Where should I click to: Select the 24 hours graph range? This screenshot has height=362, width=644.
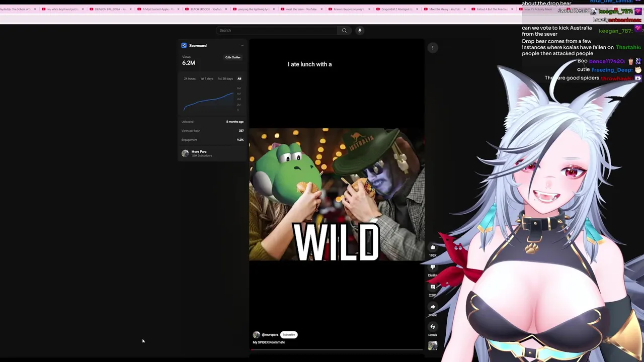pyautogui.click(x=190, y=78)
